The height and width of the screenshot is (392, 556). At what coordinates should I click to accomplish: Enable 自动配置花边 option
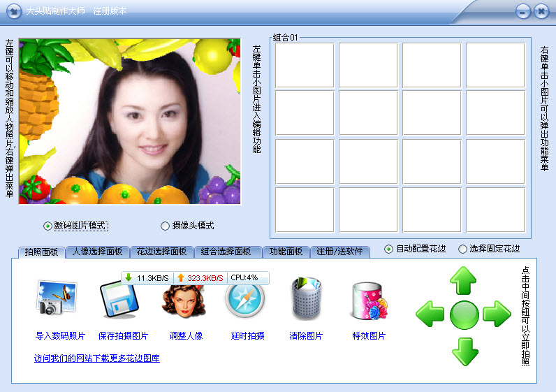[389, 249]
